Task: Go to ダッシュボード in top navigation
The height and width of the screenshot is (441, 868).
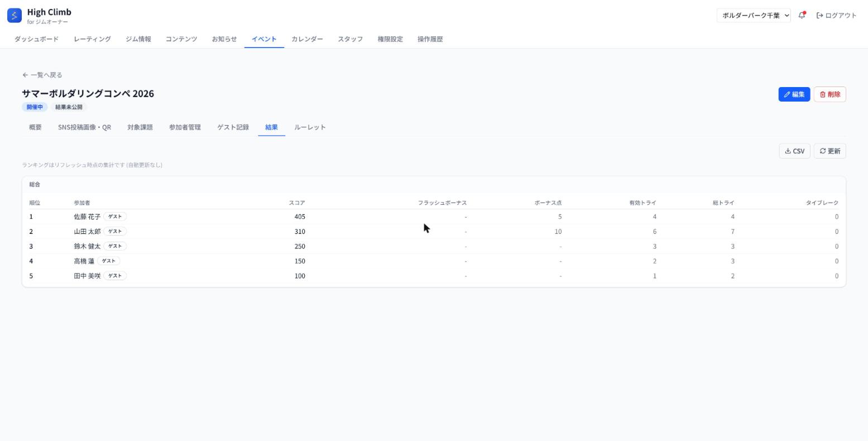Action: click(36, 39)
